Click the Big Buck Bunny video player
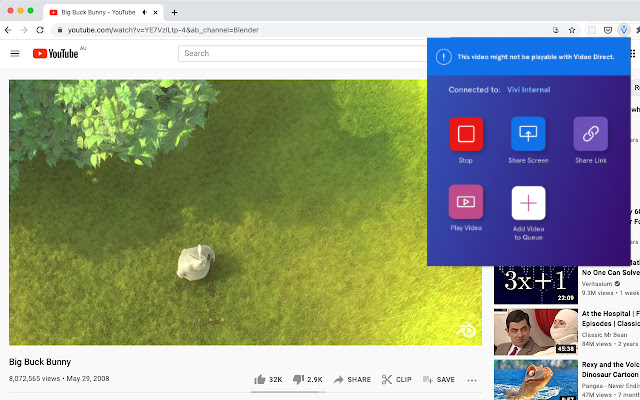640x400 pixels. (x=245, y=212)
